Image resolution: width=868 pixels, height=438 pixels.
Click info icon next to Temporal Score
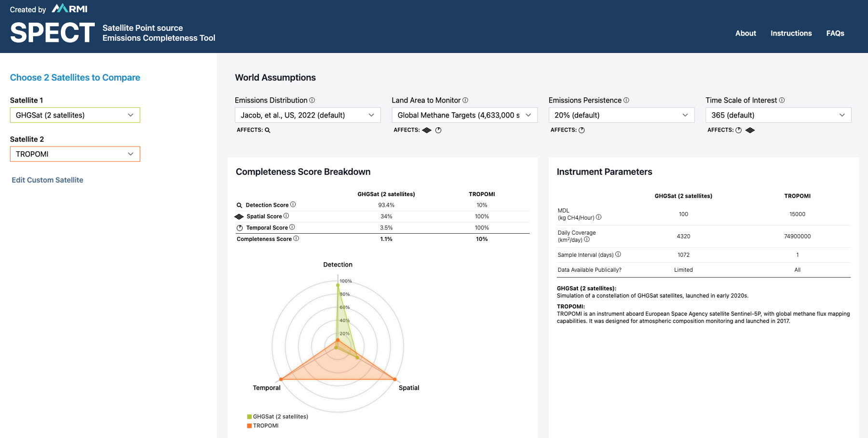(x=292, y=227)
